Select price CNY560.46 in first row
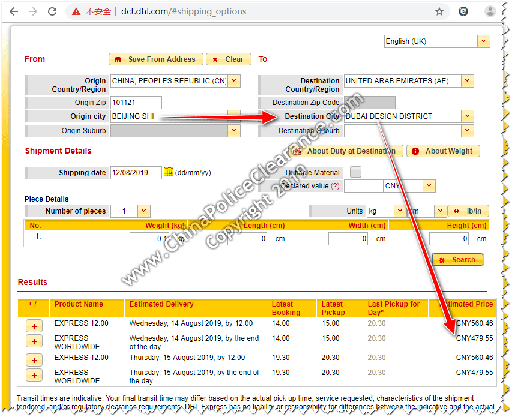515x420 pixels. (474, 323)
